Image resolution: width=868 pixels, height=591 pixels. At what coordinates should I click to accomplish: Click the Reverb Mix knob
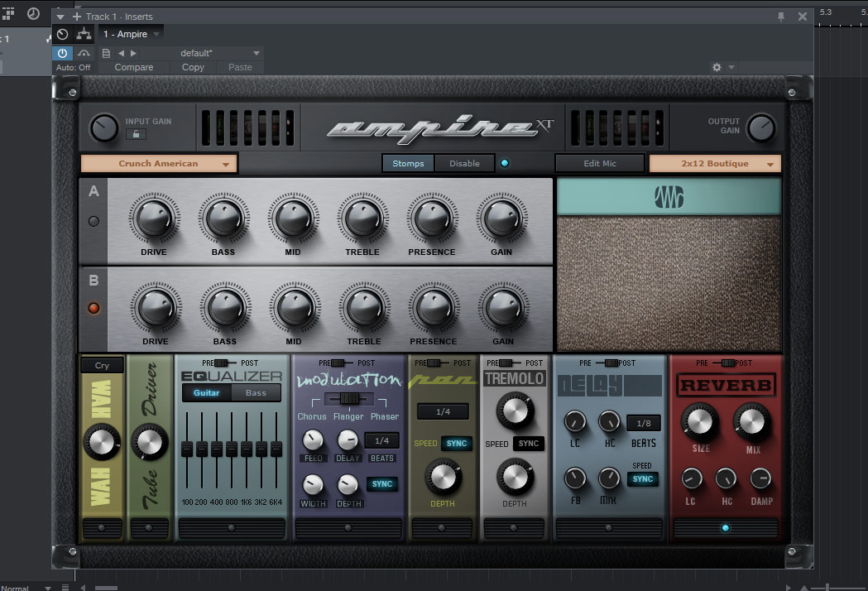752,423
